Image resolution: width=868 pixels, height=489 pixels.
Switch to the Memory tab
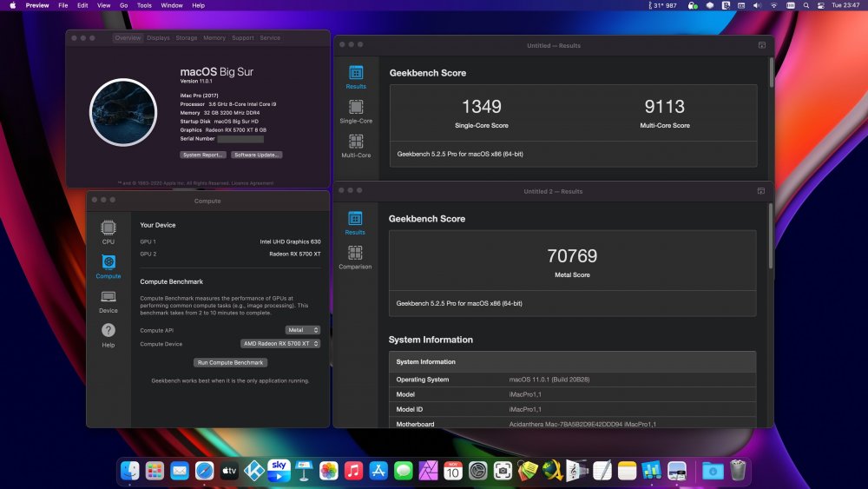point(214,37)
